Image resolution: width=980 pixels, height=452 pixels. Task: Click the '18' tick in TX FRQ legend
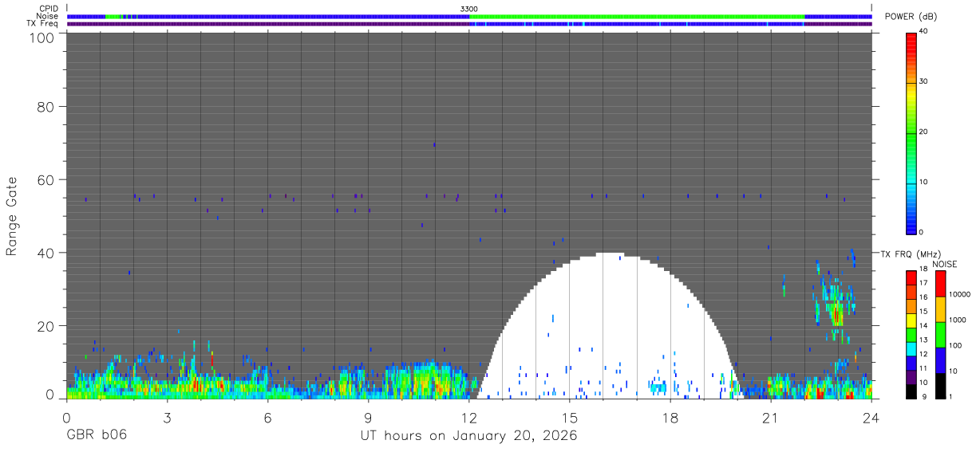pos(923,269)
